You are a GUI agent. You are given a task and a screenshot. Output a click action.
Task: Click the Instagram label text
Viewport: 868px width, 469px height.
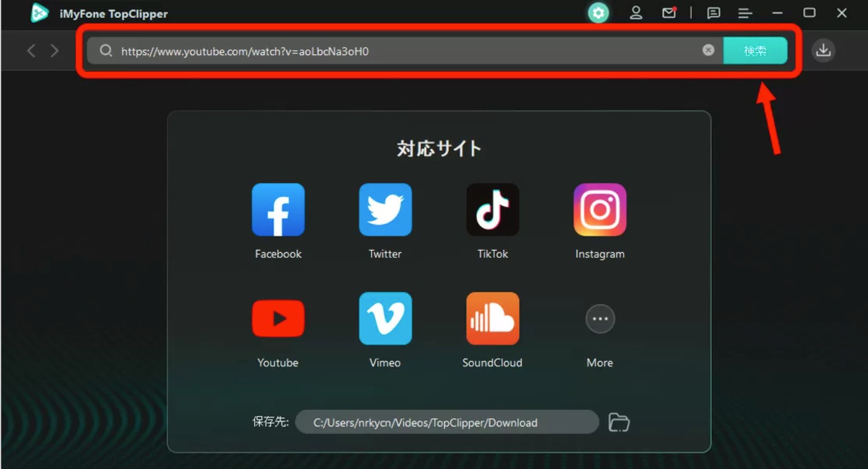coord(600,254)
